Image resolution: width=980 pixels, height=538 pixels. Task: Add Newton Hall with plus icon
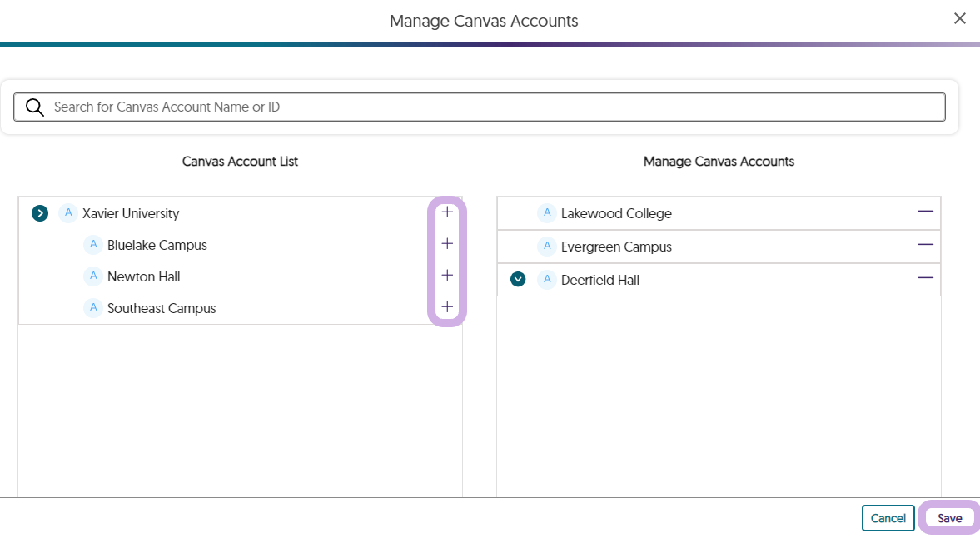click(x=447, y=276)
